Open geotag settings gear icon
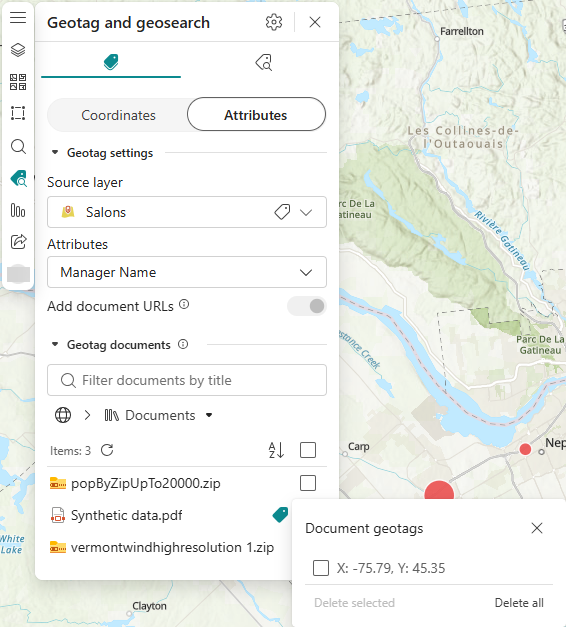This screenshot has height=627, width=566. point(274,22)
